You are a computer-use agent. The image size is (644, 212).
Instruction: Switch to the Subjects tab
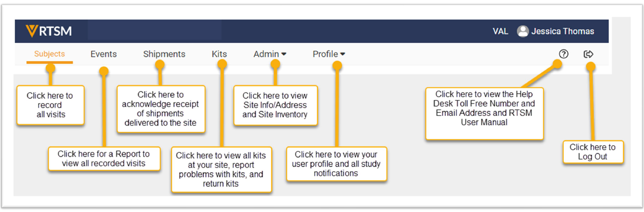(x=49, y=54)
